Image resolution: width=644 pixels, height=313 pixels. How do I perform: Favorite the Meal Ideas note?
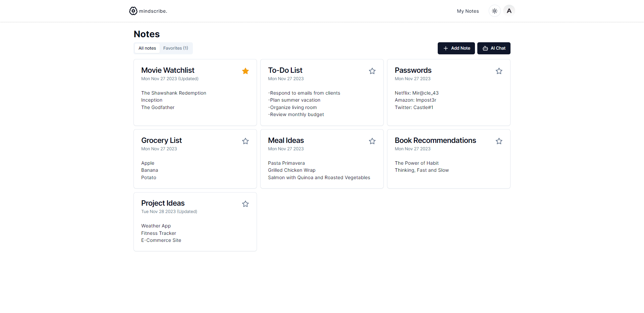click(x=372, y=141)
